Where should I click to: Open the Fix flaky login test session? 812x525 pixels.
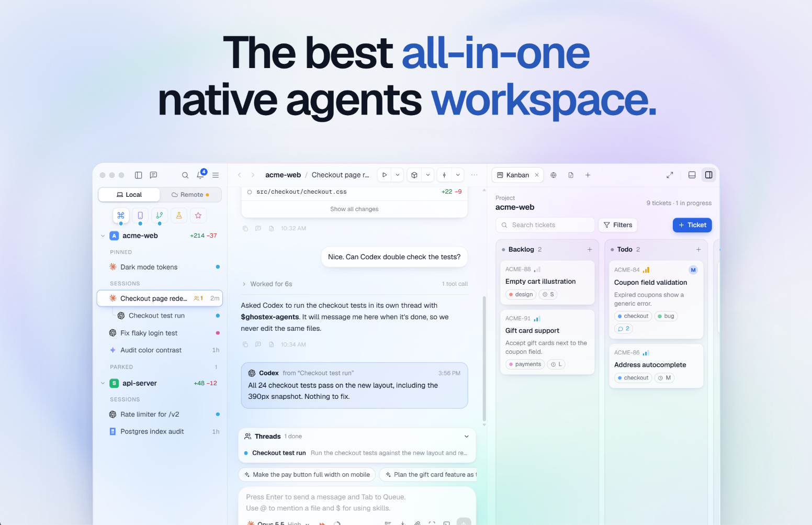pos(160,333)
